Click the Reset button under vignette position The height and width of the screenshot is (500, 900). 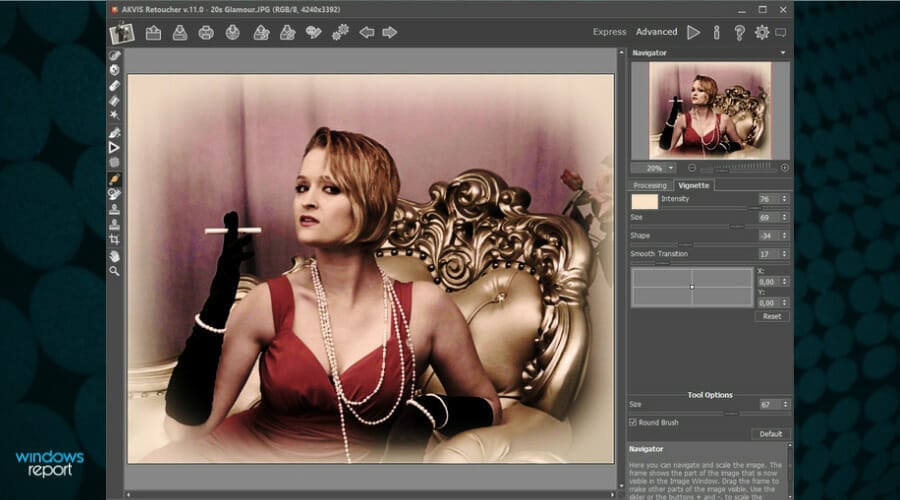771,316
